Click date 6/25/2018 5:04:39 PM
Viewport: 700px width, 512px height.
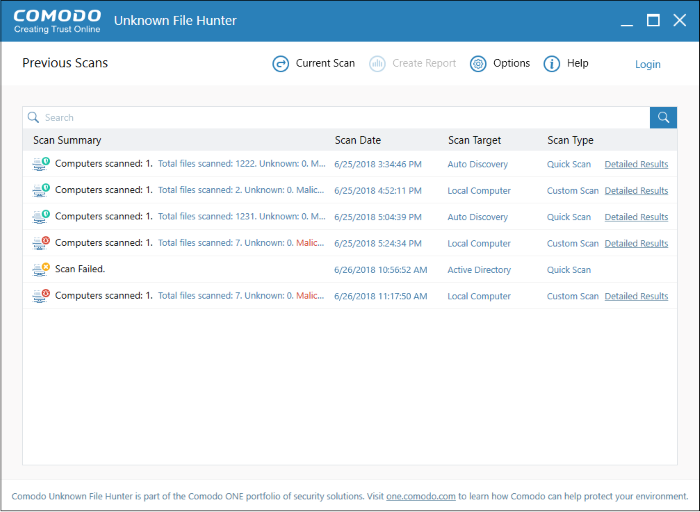[x=378, y=217]
